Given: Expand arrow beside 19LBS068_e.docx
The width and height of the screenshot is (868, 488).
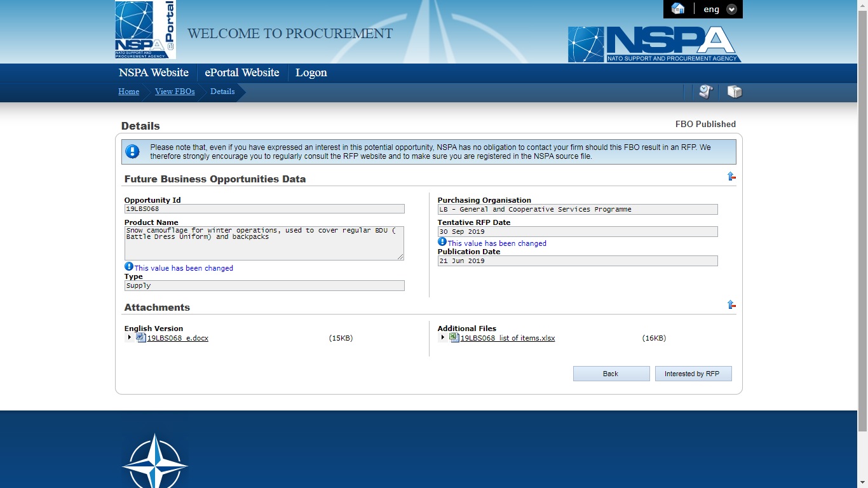Looking at the screenshot, I should pyautogui.click(x=130, y=338).
